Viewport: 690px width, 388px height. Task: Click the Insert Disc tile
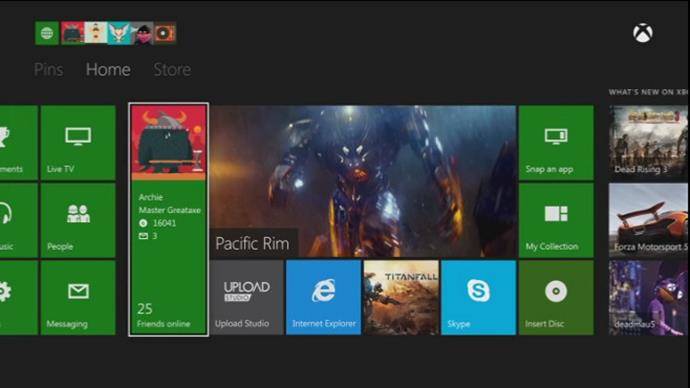556,298
